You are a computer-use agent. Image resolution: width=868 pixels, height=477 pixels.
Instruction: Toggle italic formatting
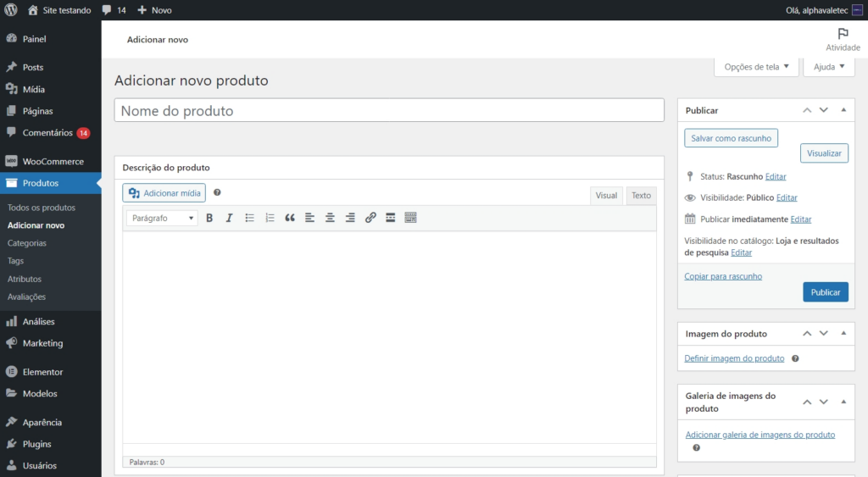pos(229,218)
